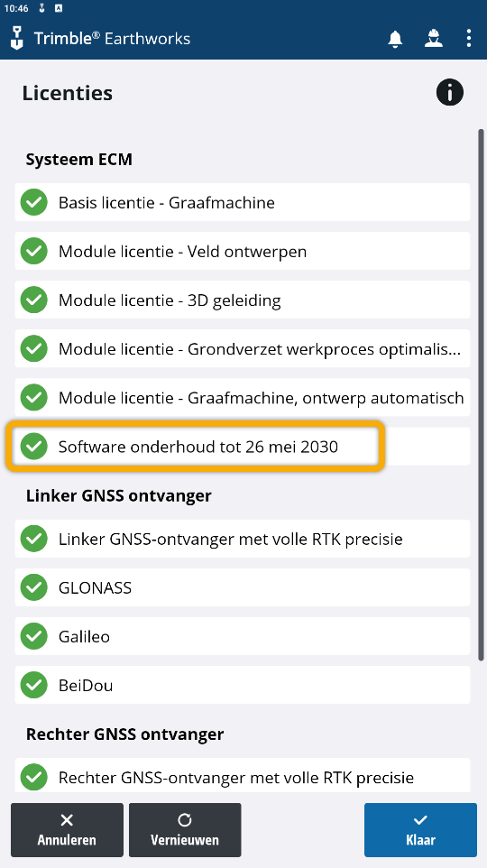Select Module licentie - 3D geleiding row
This screenshot has width=487, height=868.
click(243, 300)
